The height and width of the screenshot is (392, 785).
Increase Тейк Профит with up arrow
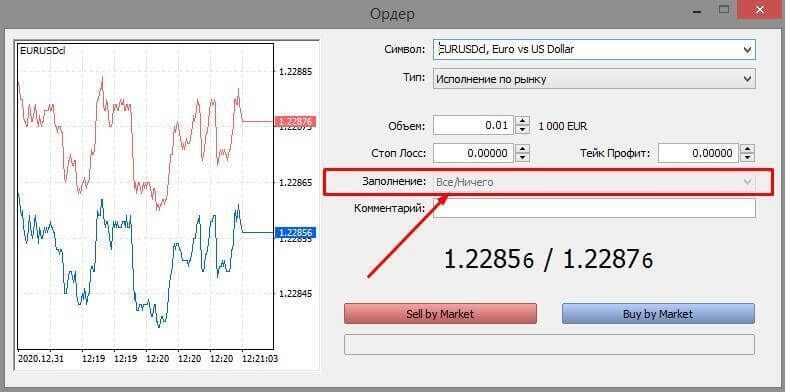(x=748, y=149)
